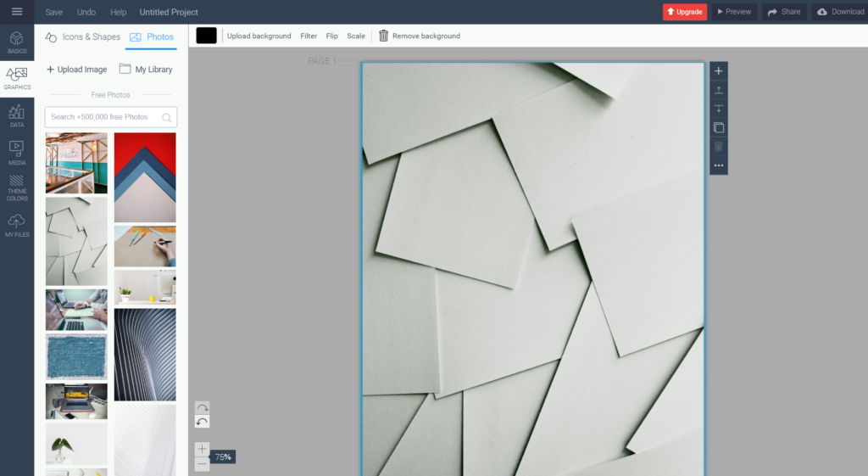This screenshot has height=476, width=868.
Task: Switch to the Icons & Shapes tab
Action: coord(83,37)
